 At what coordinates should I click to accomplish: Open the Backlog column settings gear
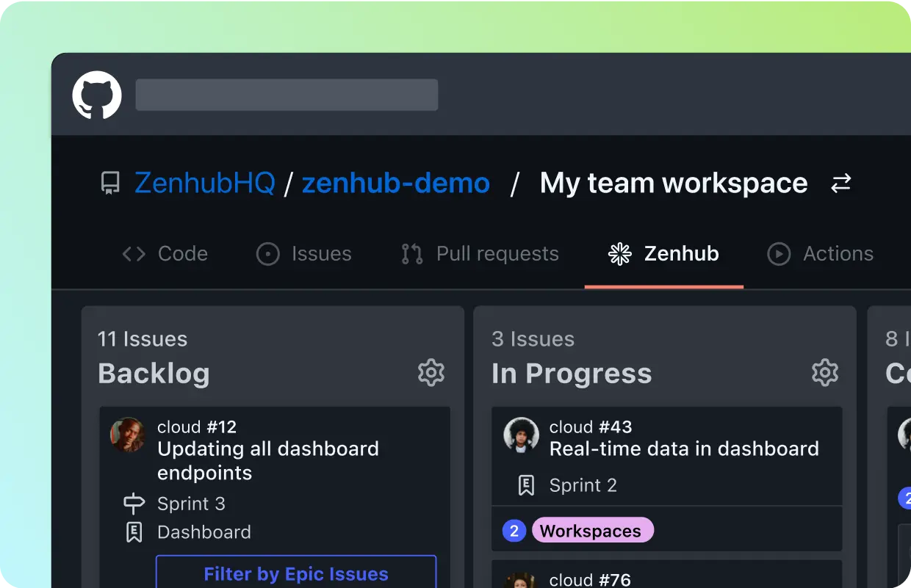coord(431,372)
